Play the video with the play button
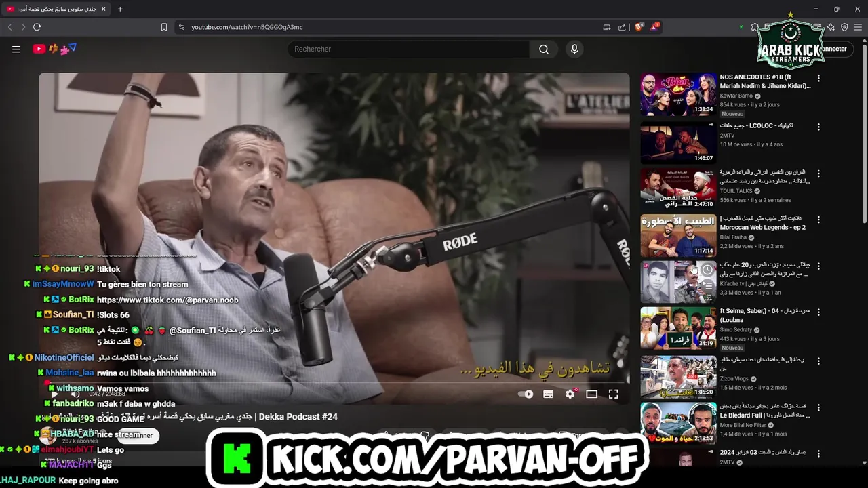The height and width of the screenshot is (488, 868). 54,394
